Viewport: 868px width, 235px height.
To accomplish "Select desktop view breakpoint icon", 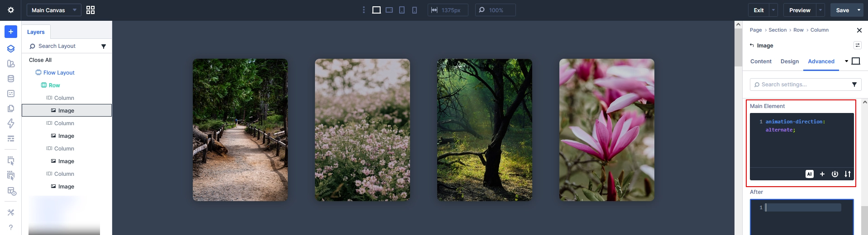I will (376, 10).
